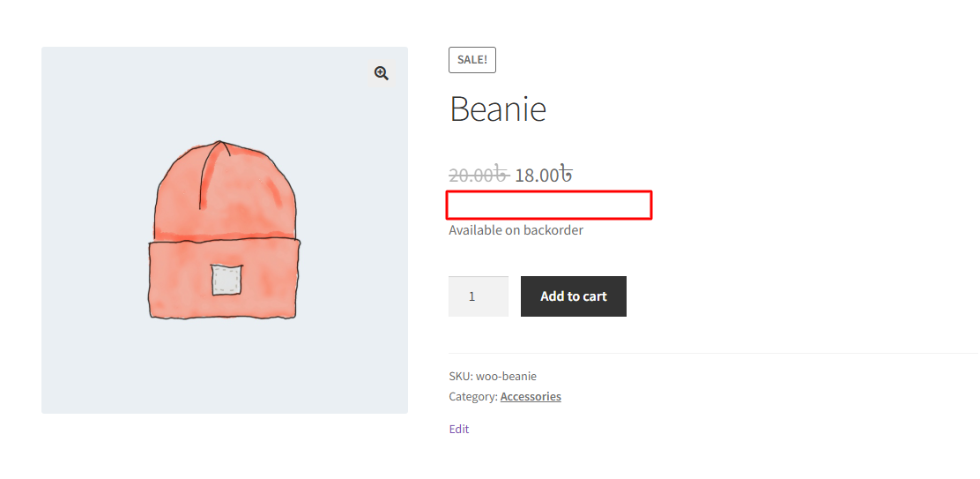Click the grey patch on the beanie
Viewport: 980px width, 479px height.
pos(226,280)
